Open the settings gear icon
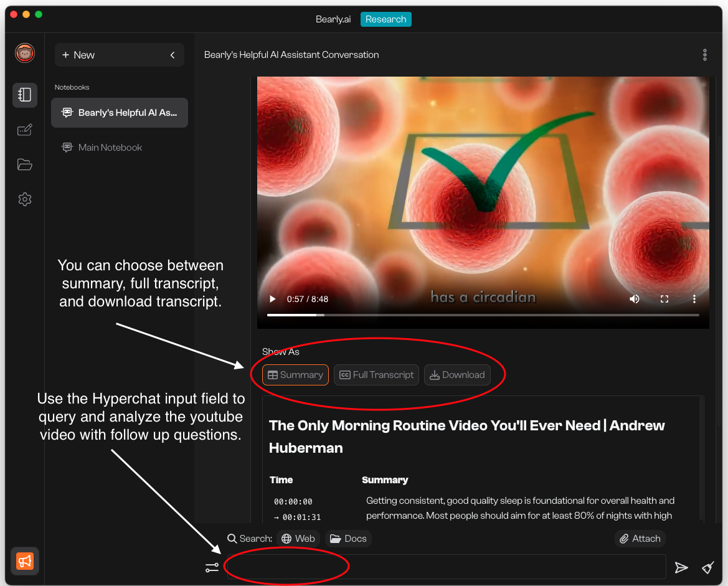Screen dimensions: 728x586 coord(25,199)
